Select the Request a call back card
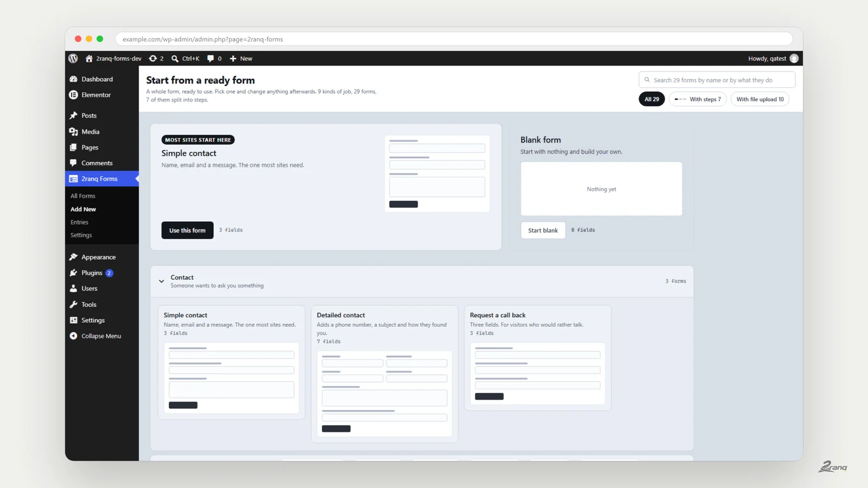This screenshot has width=868, height=488. [x=538, y=358]
